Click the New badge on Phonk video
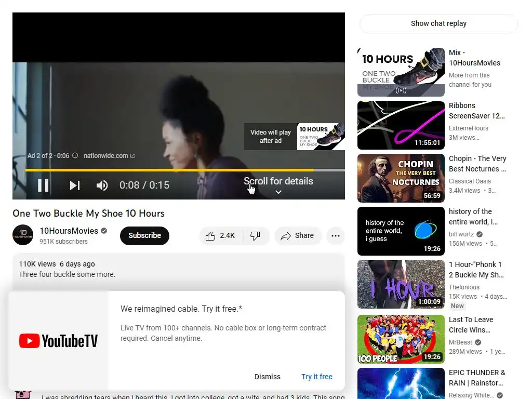The height and width of the screenshot is (399, 532). coord(457,305)
